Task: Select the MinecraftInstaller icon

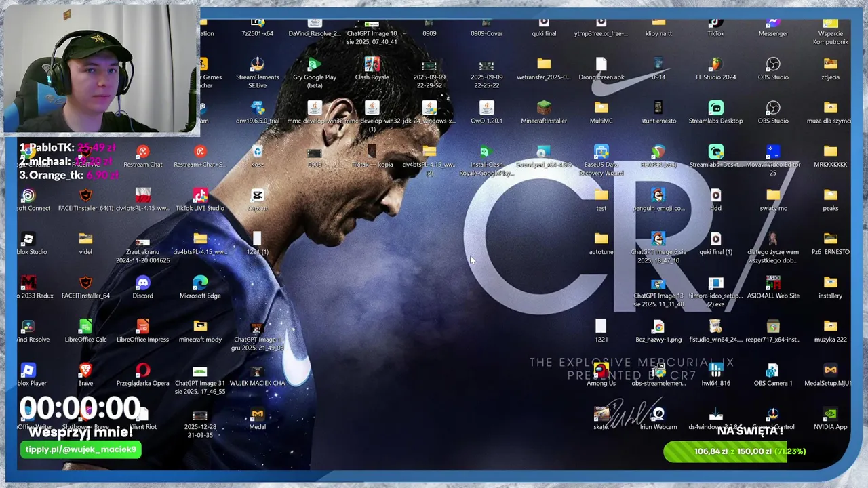Action: tap(544, 112)
